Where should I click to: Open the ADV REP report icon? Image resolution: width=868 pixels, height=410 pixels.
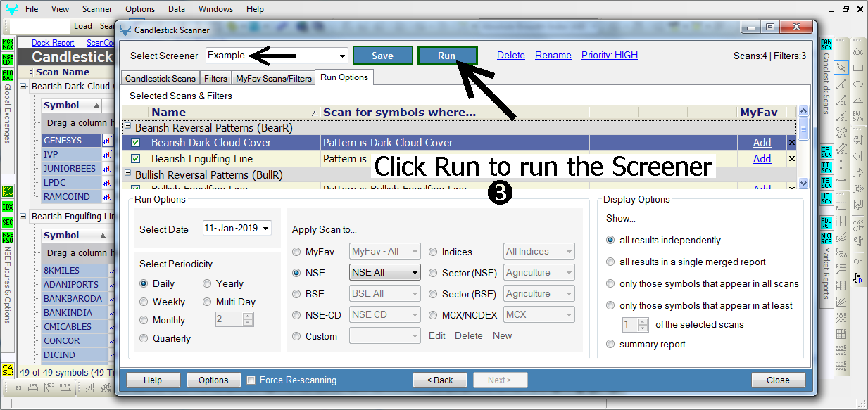click(x=826, y=222)
